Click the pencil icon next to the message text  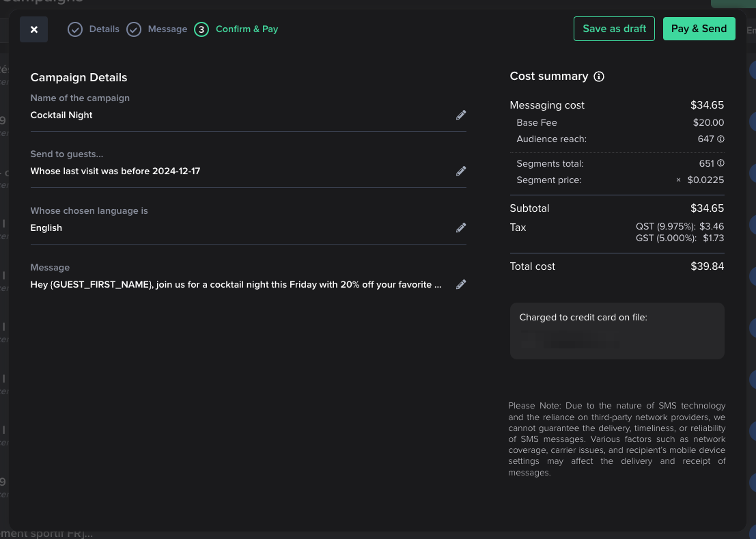[461, 284]
